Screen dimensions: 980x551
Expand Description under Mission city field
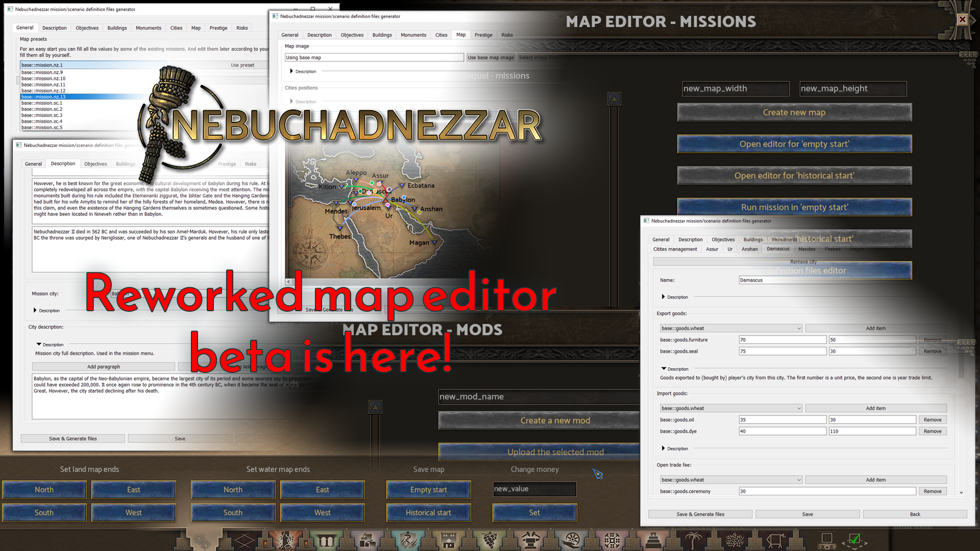(x=35, y=310)
